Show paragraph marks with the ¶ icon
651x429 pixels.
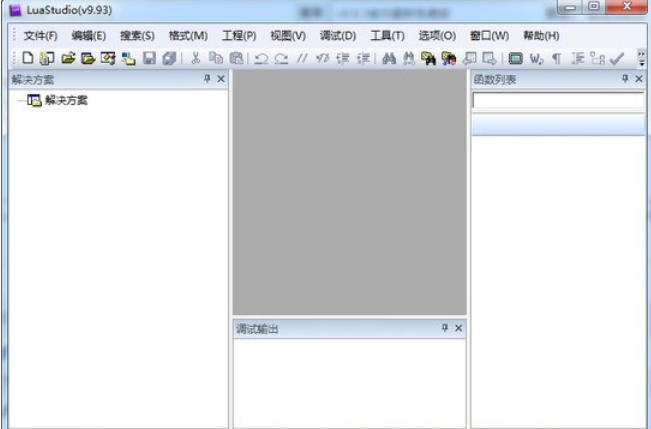point(556,59)
